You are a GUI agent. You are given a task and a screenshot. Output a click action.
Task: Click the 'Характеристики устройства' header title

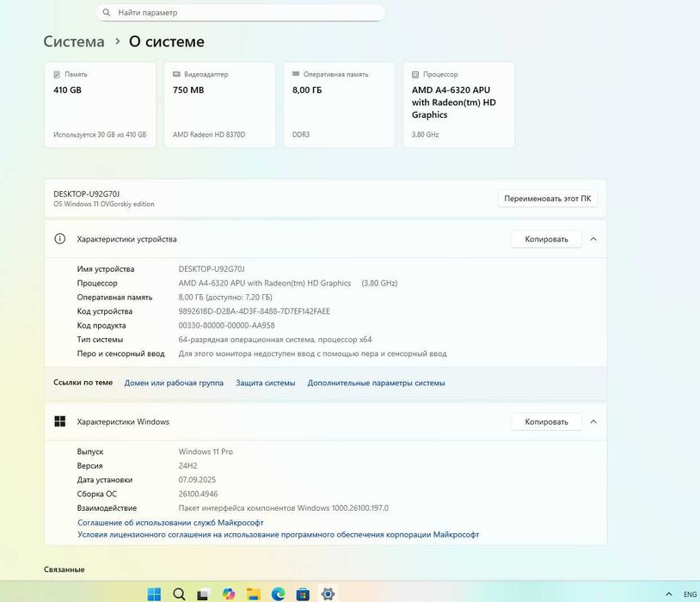coord(126,239)
